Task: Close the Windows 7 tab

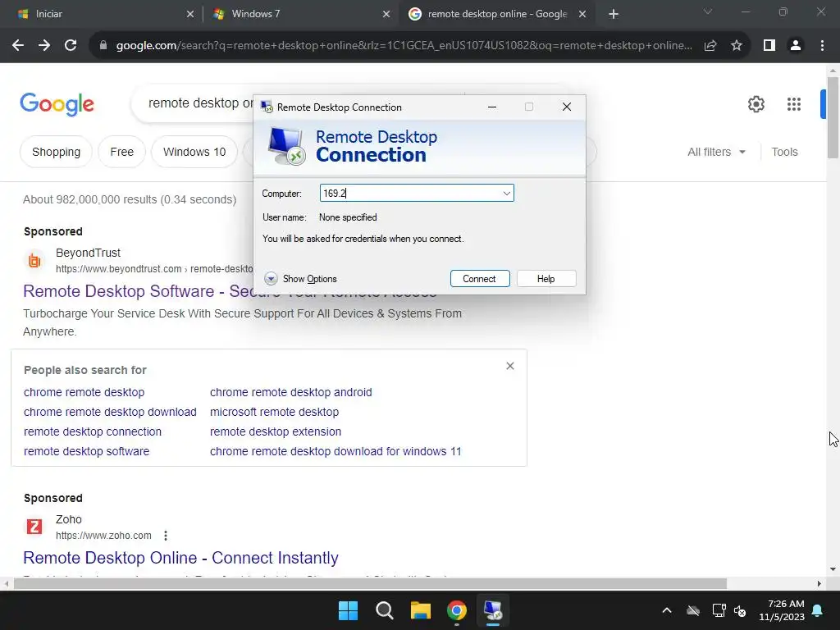Action: coord(386,15)
